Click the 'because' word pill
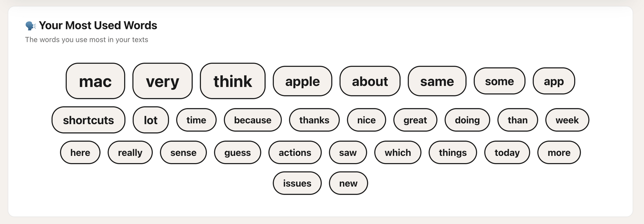 (253, 120)
